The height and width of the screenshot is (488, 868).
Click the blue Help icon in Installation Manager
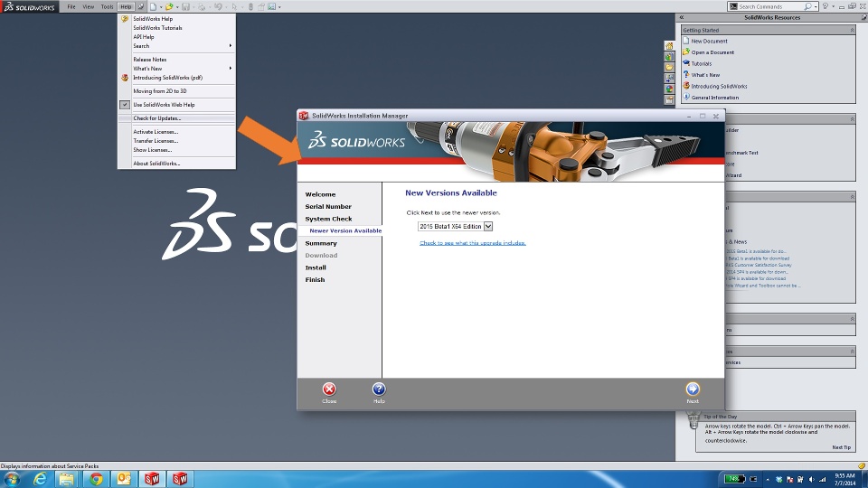click(x=379, y=389)
